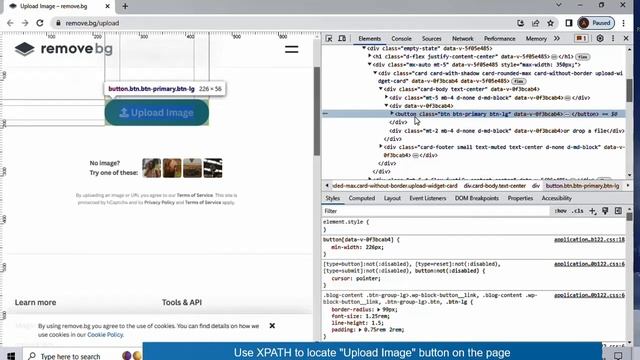
Task: Click the browser forward arrow
Action: 25,23
